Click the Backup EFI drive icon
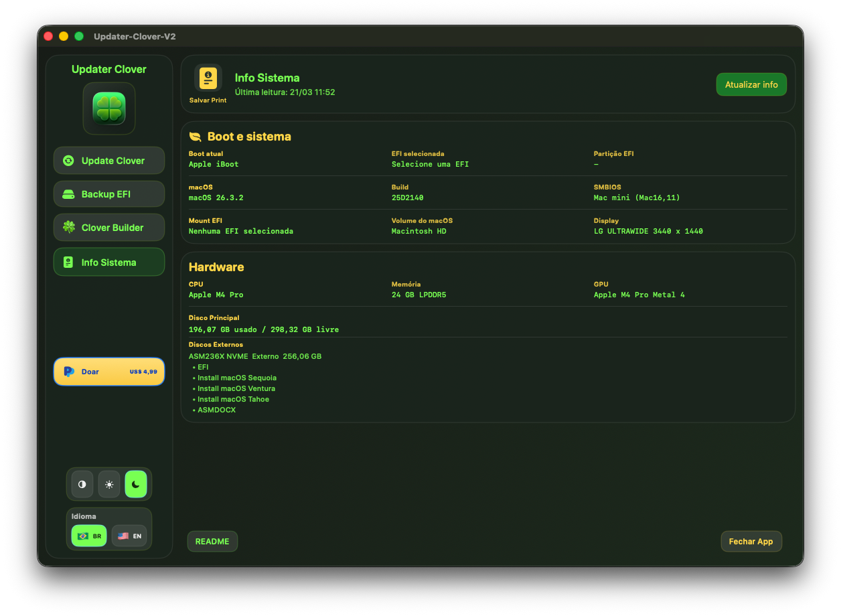Viewport: 841px width, 616px height. [x=68, y=194]
